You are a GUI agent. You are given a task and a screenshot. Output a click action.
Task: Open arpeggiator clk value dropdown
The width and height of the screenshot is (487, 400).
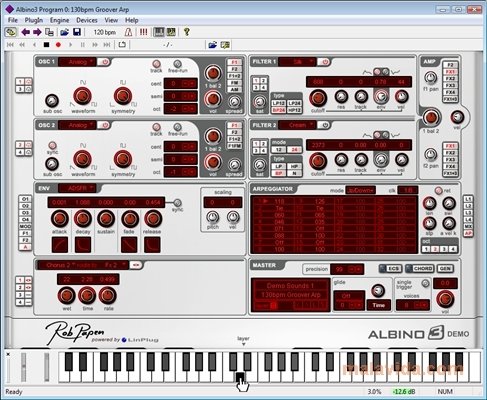[x=408, y=190]
